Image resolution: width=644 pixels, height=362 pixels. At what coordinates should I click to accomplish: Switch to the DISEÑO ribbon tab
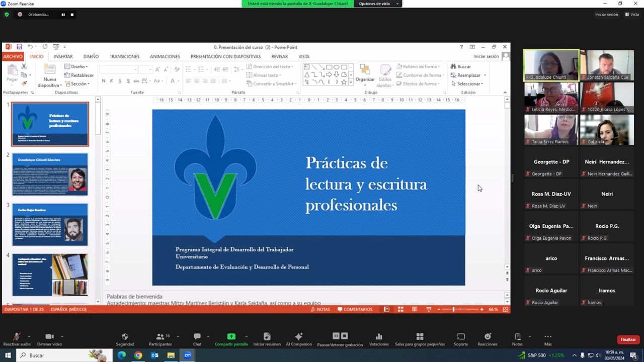[91, 56]
